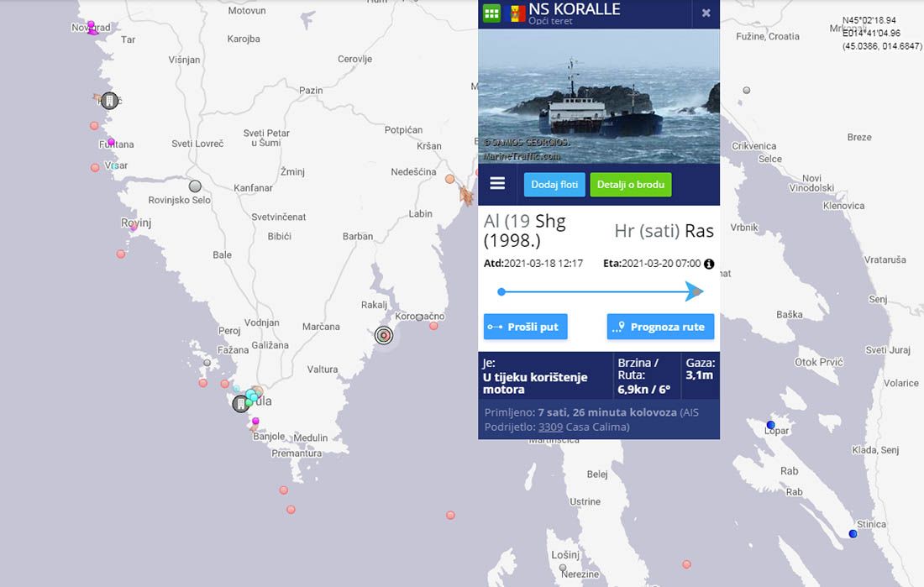Click the red vessel marker south of Premantura
This screenshot has height=587, width=924.
coord(283,490)
